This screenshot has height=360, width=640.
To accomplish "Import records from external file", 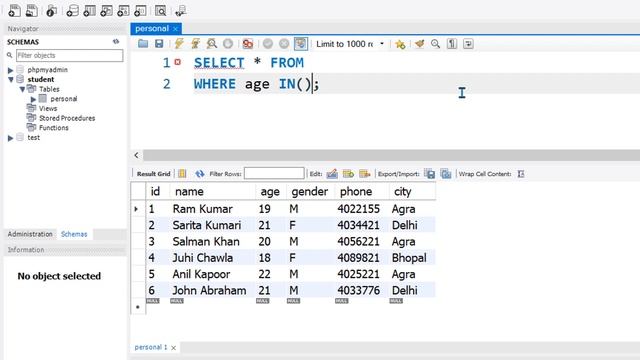I will coord(446,174).
